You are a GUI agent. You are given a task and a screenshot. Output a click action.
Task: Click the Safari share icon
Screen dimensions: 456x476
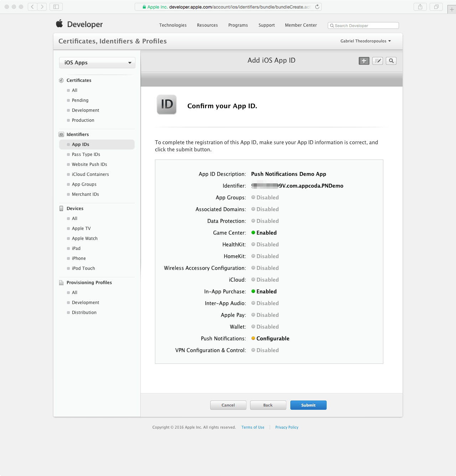[x=420, y=7]
